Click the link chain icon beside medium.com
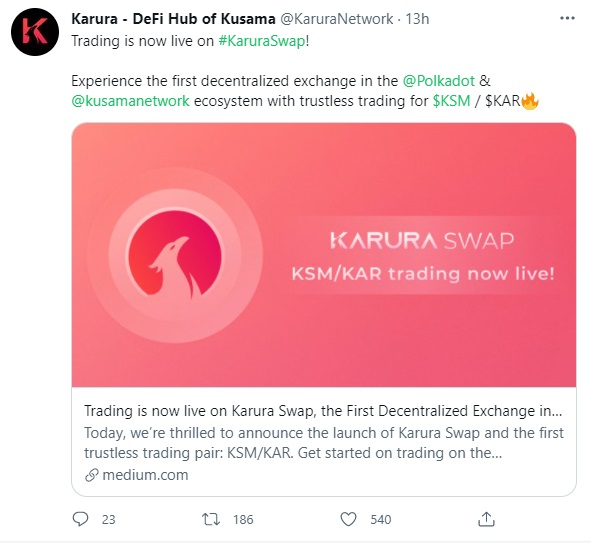This screenshot has width=591, height=543. [x=92, y=475]
